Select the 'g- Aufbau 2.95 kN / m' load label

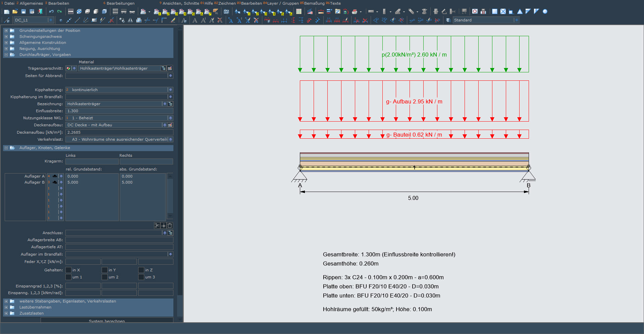pos(414,102)
